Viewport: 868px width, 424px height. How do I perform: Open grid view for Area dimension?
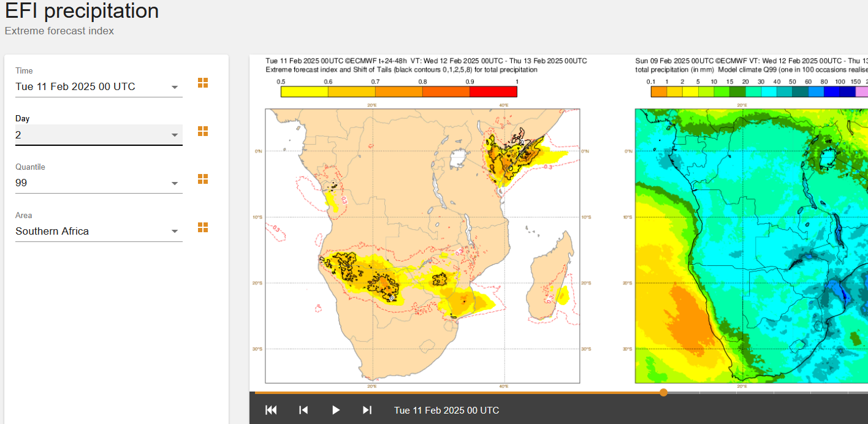[203, 227]
